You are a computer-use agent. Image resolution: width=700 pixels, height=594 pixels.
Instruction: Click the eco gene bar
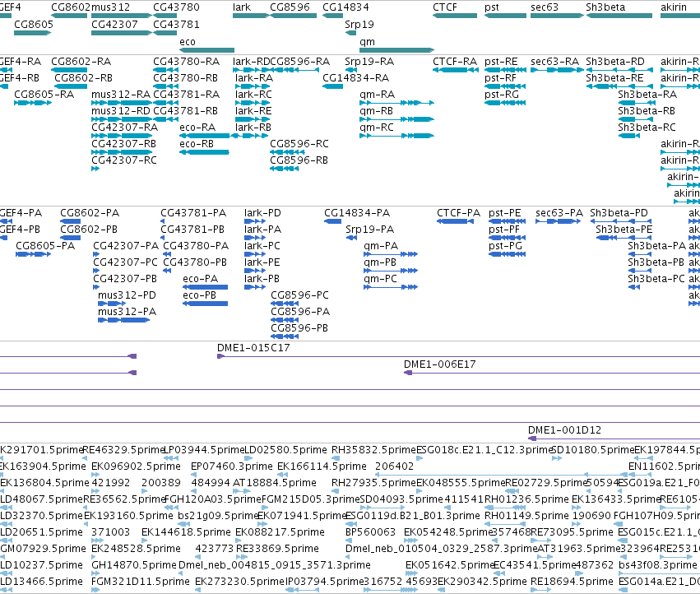206,50
